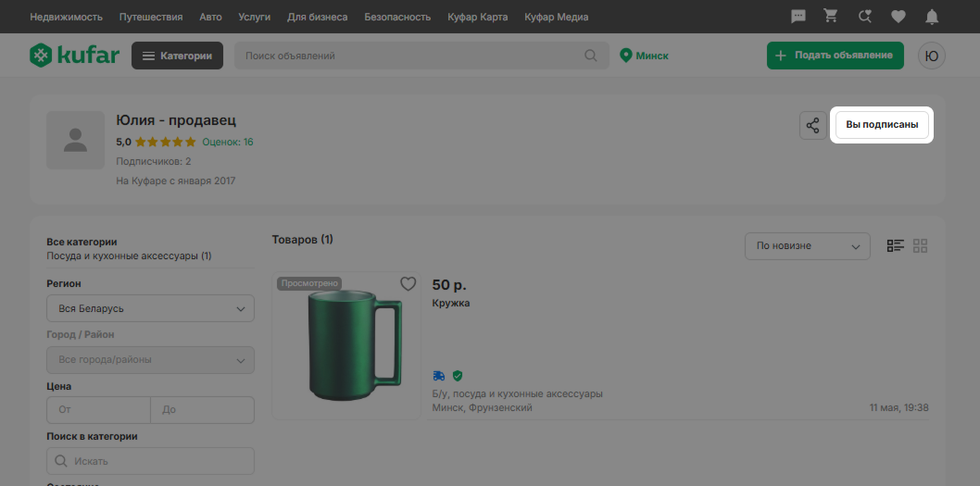The image size is (980, 486).
Task: Click На Куфаре с января 2017 text
Action: point(176,181)
